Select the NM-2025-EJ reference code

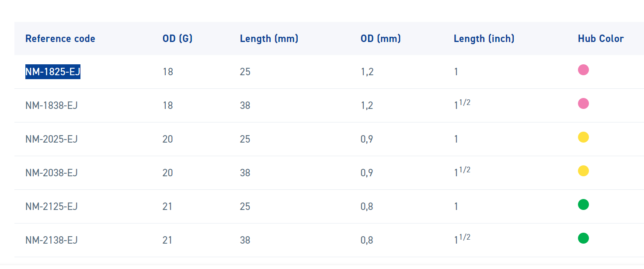52,139
